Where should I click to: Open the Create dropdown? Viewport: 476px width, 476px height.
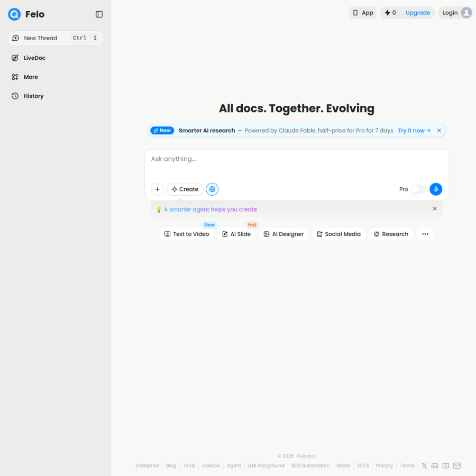click(x=185, y=189)
